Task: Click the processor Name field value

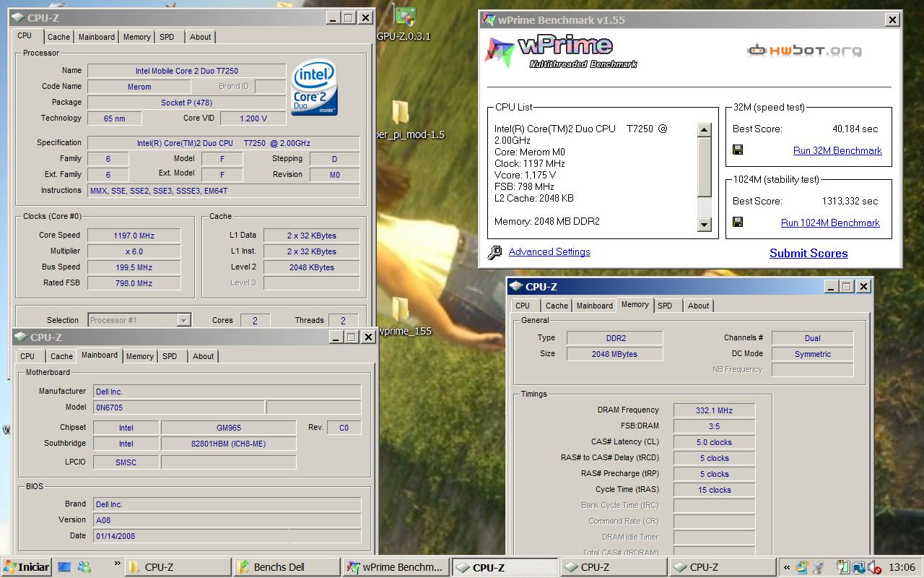Action: click(187, 71)
